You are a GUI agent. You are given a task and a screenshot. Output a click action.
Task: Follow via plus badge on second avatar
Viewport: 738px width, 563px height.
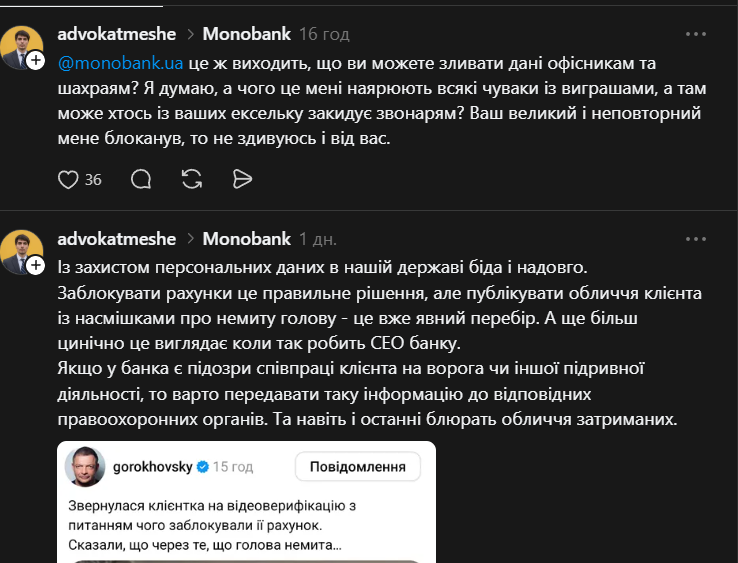tap(36, 265)
